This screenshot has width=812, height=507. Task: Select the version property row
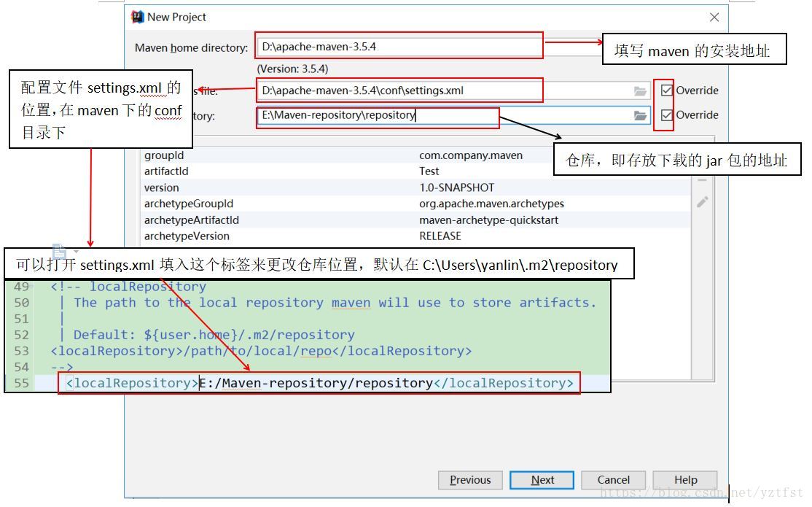click(415, 187)
